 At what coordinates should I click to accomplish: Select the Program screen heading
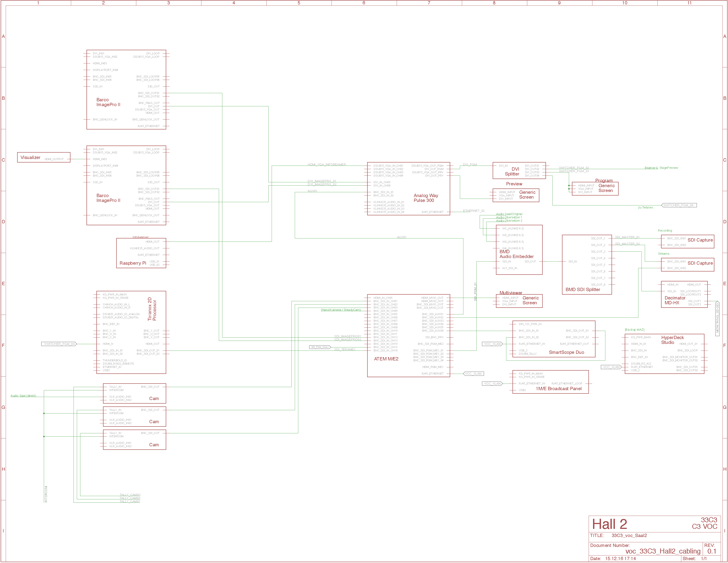coord(604,180)
